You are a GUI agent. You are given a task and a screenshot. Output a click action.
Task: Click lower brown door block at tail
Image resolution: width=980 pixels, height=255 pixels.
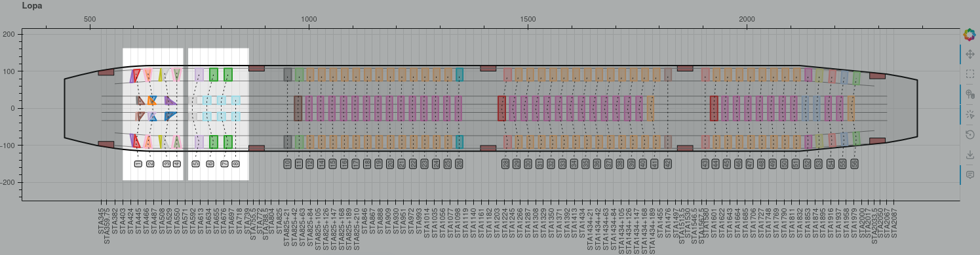[877, 141]
